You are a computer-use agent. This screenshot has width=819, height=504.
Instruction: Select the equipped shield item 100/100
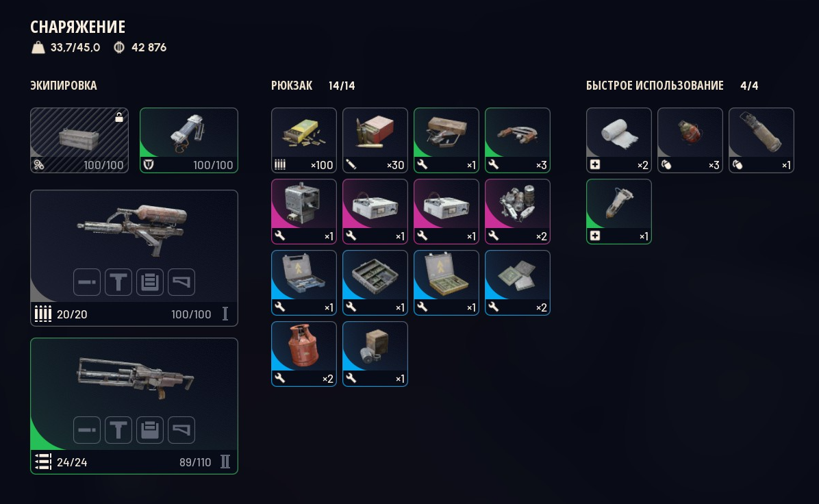(189, 140)
